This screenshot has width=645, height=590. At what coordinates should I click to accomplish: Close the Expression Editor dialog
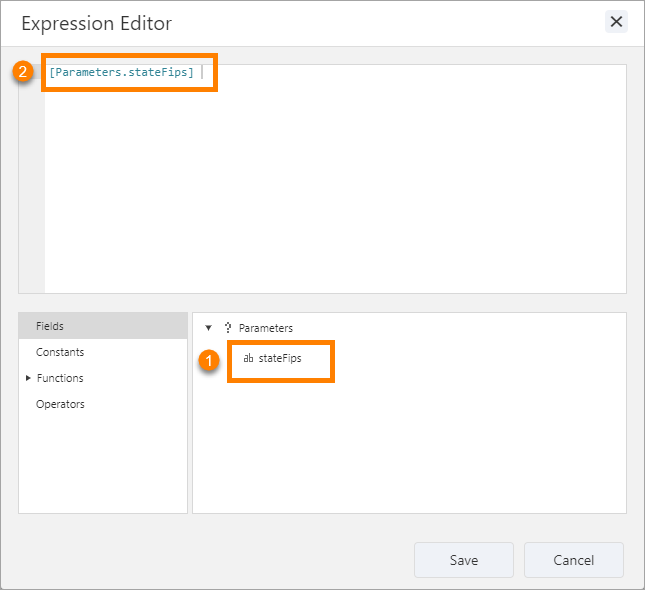pyautogui.click(x=616, y=22)
